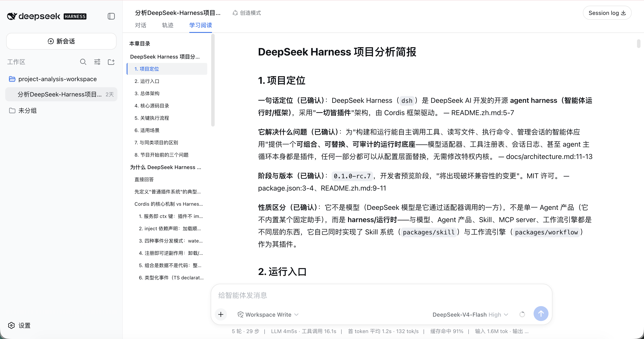
Task: Open the 未分组 folder
Action: [x=61, y=110]
